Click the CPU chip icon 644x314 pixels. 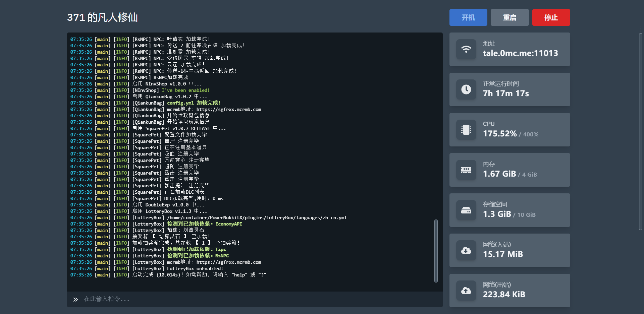(466, 130)
